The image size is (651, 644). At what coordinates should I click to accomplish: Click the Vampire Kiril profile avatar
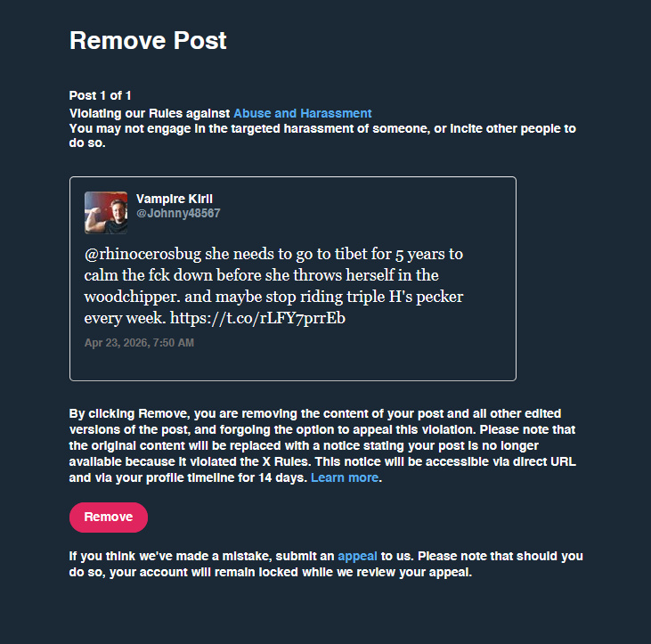coord(106,213)
